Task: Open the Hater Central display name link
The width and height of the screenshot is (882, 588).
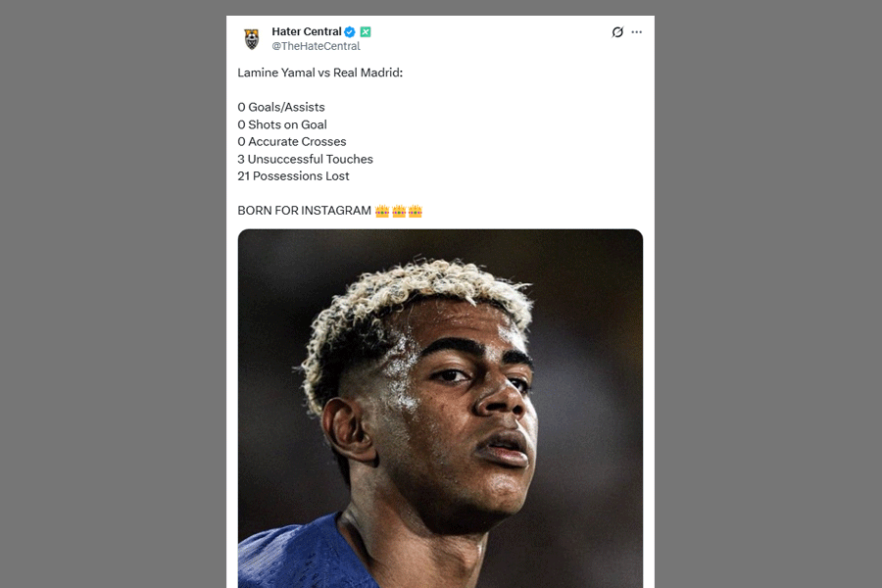Action: coord(306,31)
